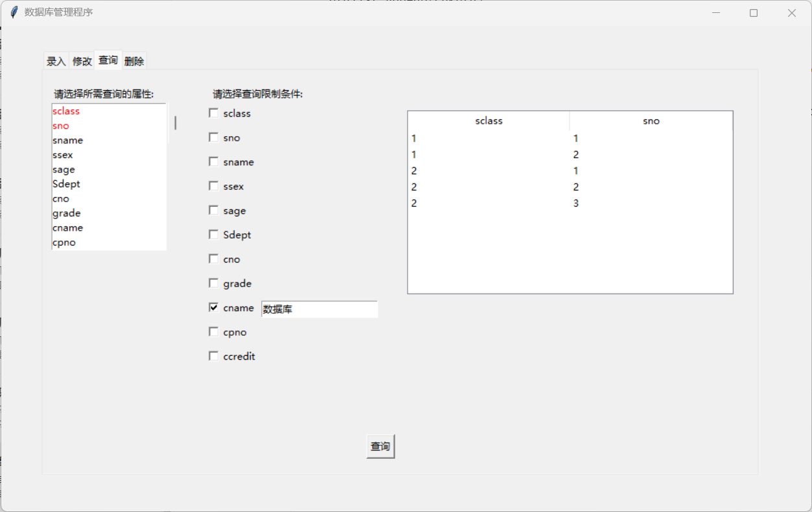Switch to the 录入 tab
Image resolution: width=812 pixels, height=512 pixels.
tap(56, 61)
